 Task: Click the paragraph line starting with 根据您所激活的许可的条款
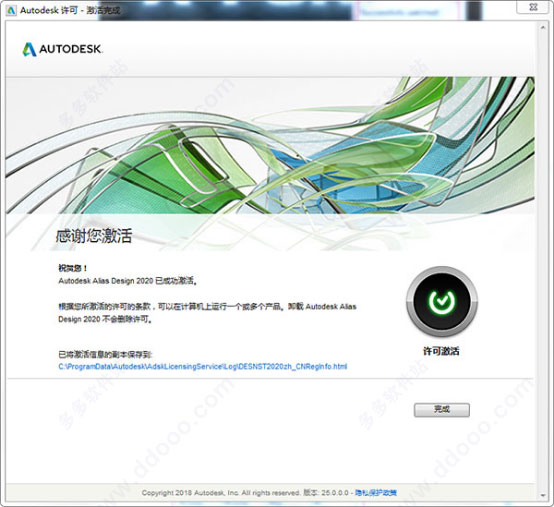pos(207,306)
